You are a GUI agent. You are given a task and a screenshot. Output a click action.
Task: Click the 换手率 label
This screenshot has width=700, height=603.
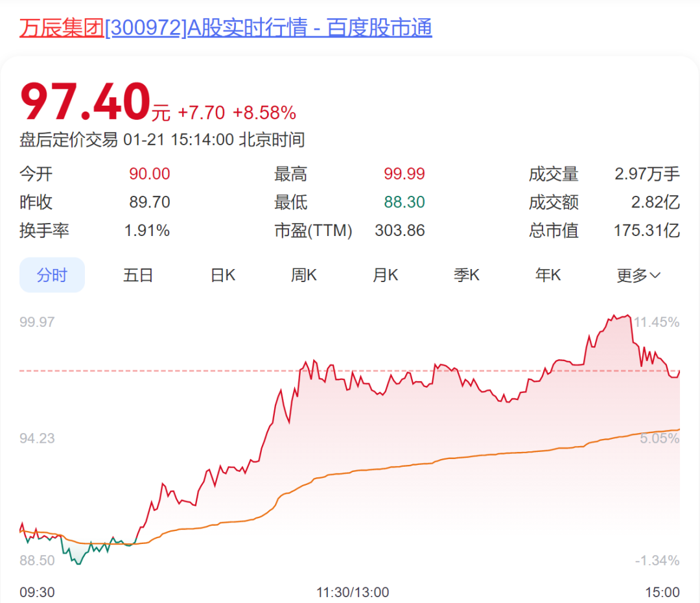click(x=44, y=230)
